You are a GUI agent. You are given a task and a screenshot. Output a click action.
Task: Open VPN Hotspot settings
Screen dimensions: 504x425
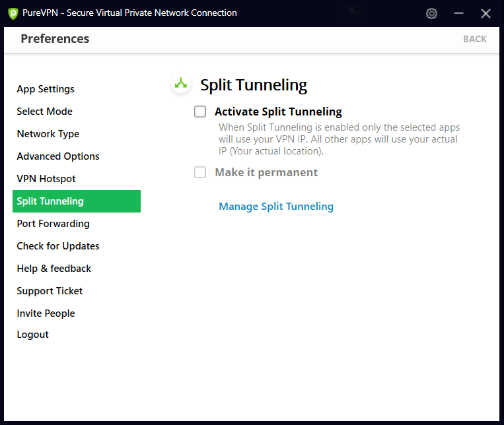(46, 179)
